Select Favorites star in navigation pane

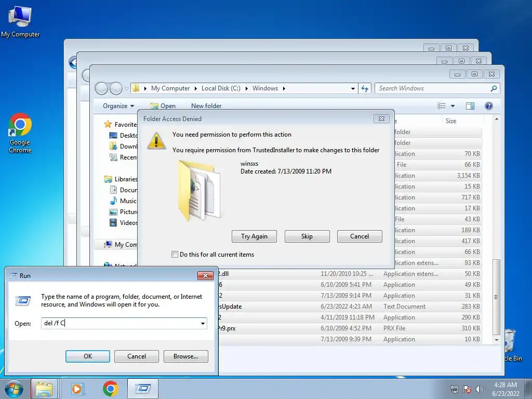pyautogui.click(x=108, y=124)
